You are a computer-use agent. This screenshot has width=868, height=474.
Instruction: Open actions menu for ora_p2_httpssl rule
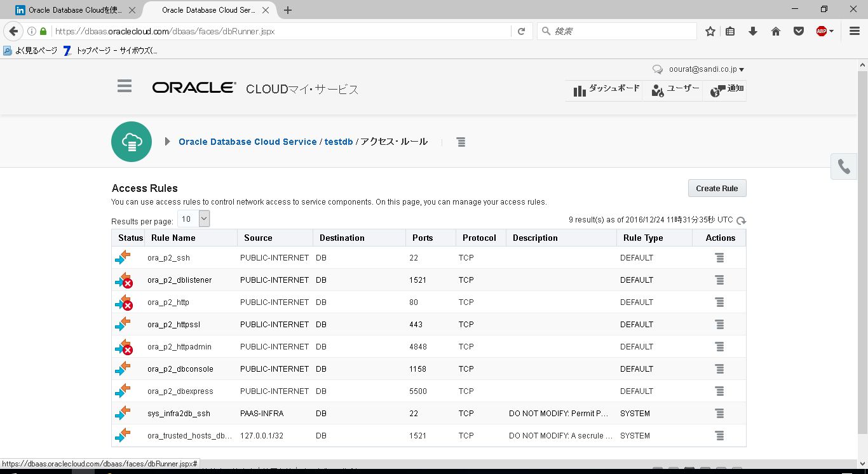(719, 325)
